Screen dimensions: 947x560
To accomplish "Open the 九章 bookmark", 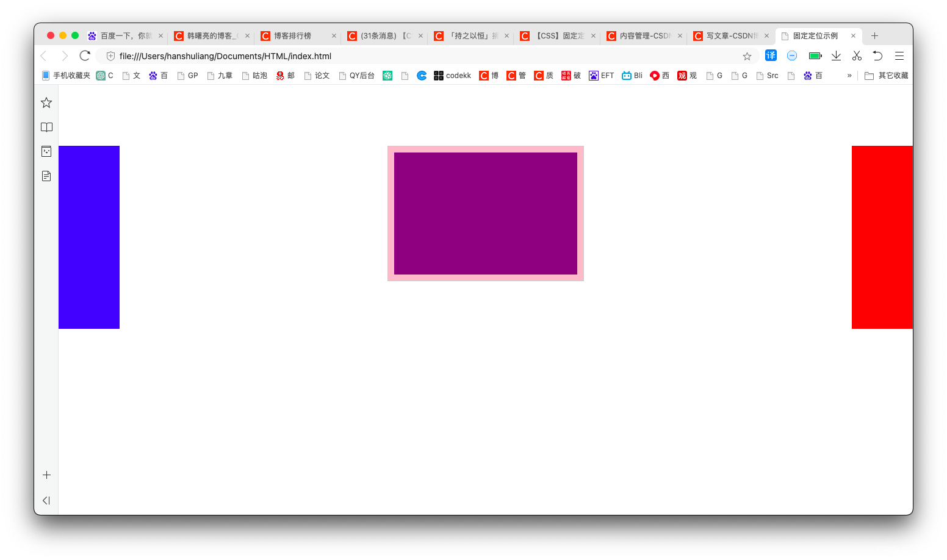I will 220,76.
